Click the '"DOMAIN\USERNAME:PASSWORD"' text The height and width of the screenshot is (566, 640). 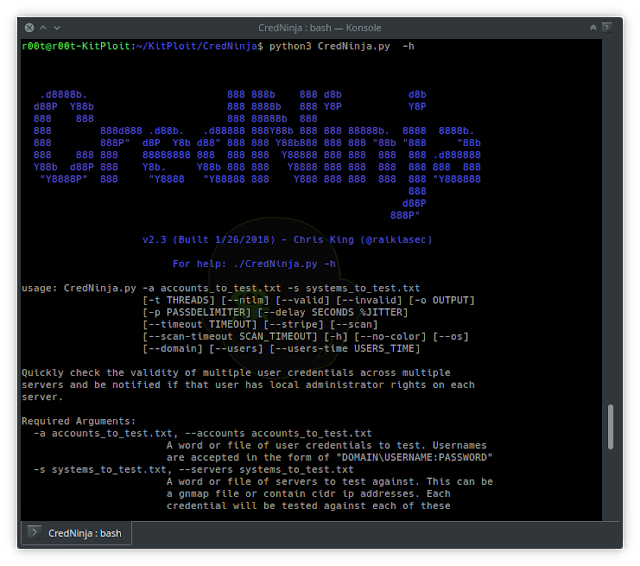[x=414, y=457]
